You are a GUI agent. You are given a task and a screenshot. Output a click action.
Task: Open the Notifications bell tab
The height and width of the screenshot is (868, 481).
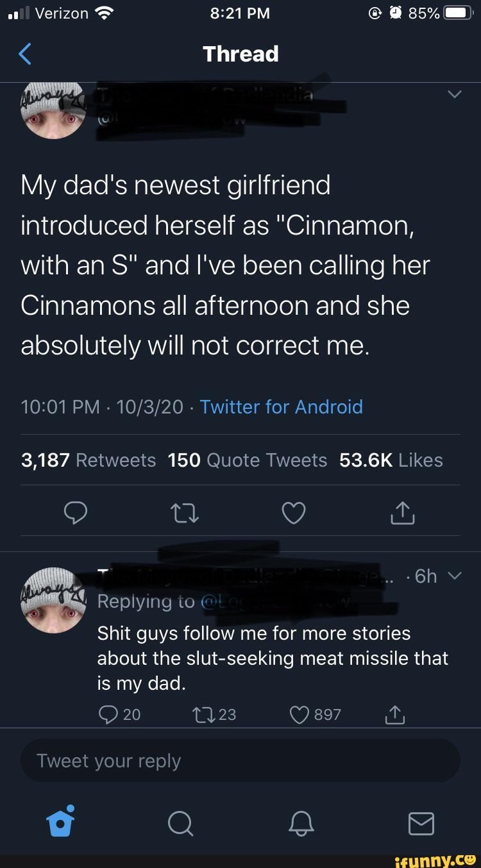click(300, 823)
